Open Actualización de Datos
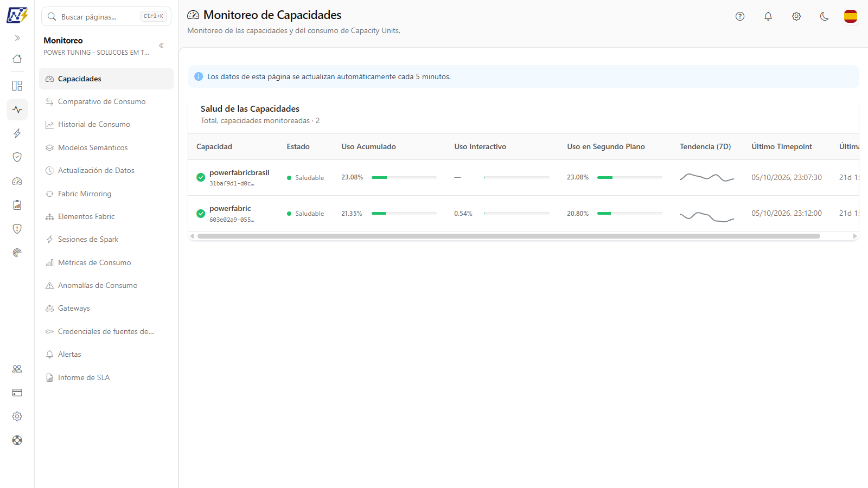This screenshot has height=488, width=868. (106, 170)
